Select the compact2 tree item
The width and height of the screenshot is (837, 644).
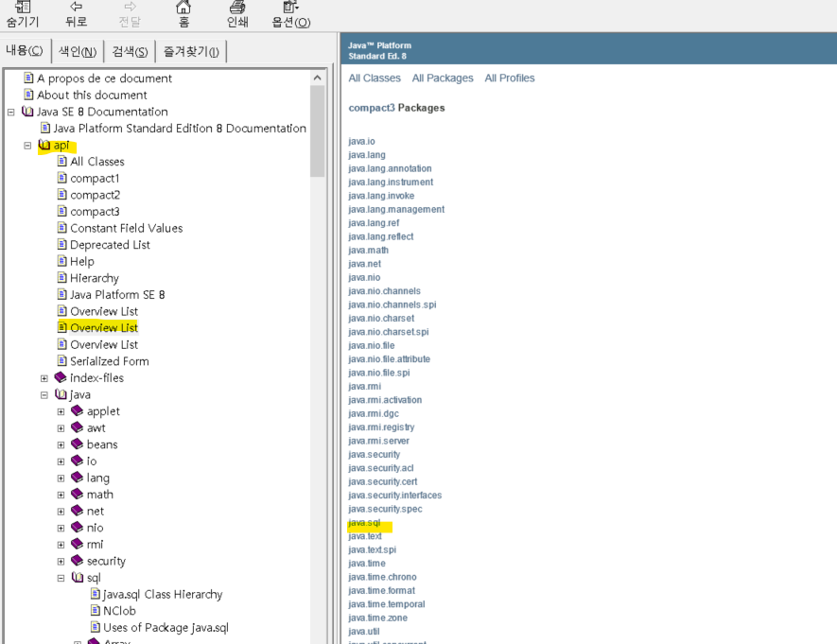pyautogui.click(x=95, y=196)
